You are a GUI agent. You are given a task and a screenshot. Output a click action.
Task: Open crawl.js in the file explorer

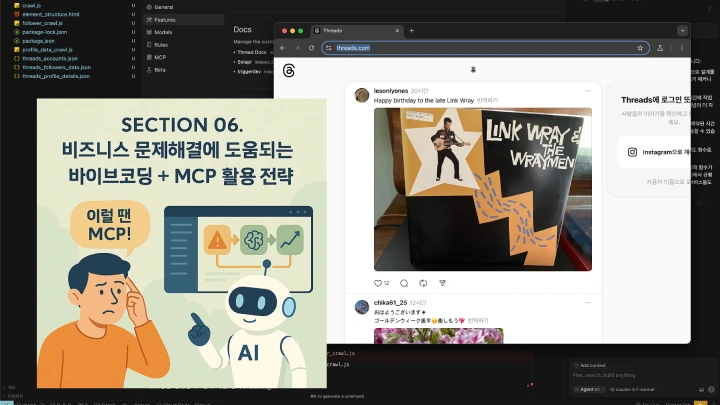[x=32, y=6]
